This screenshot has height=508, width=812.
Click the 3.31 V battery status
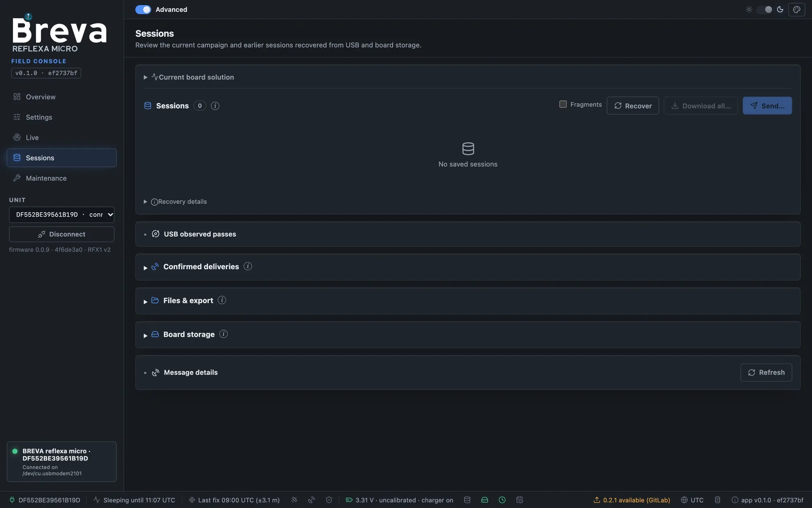[400, 500]
